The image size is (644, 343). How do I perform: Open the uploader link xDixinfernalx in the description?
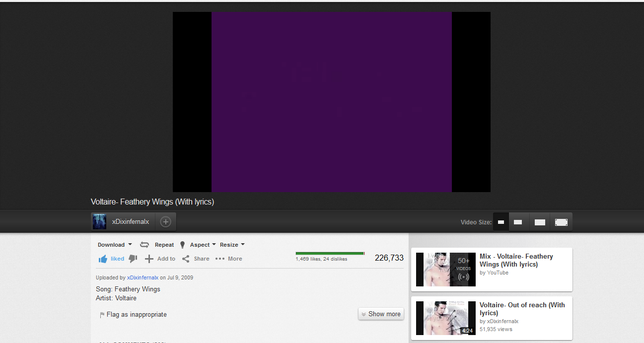[143, 277]
